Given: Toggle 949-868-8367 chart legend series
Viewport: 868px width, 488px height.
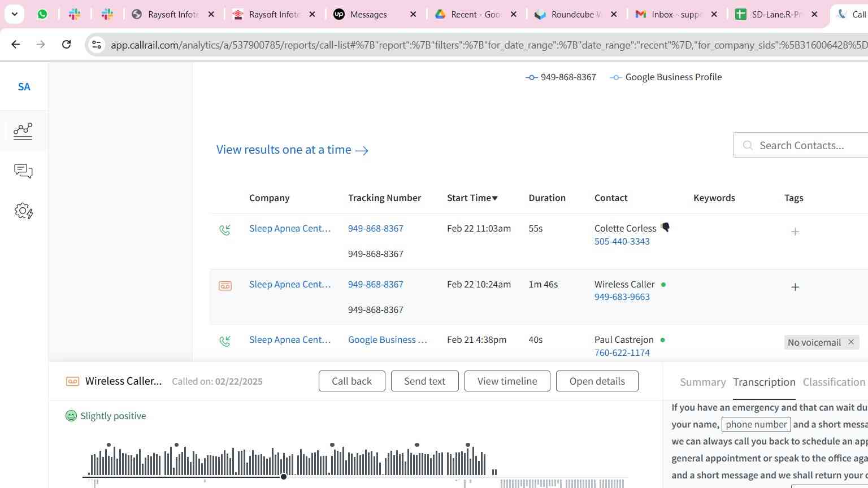Looking at the screenshot, I should [561, 77].
